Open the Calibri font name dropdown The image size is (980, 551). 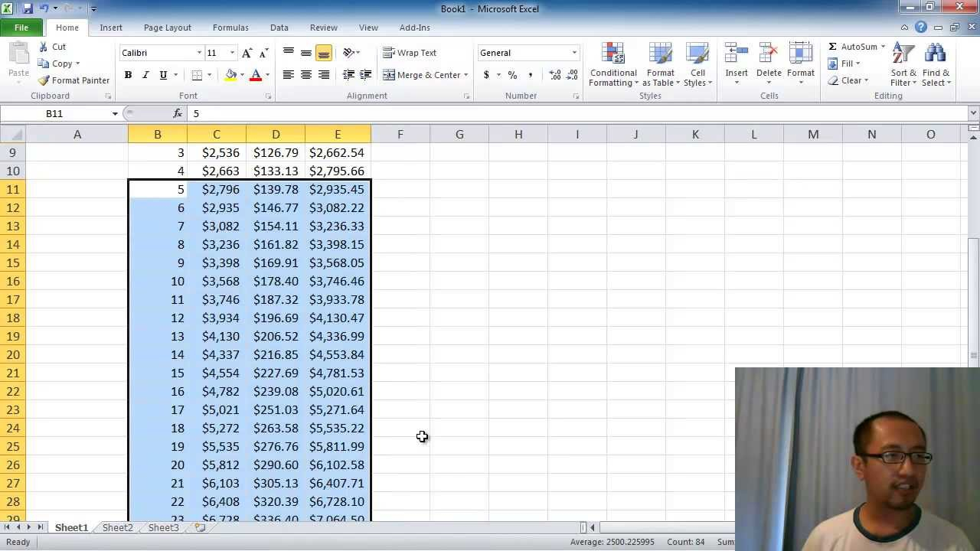199,53
